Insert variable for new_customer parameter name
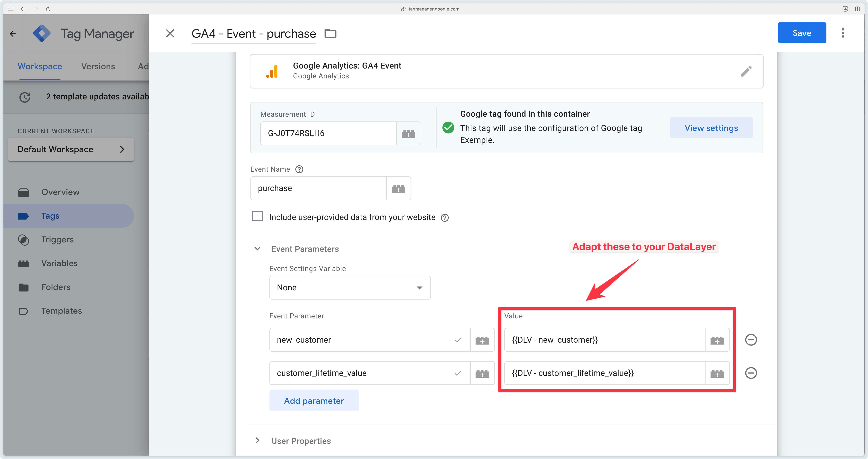The height and width of the screenshot is (459, 868). point(482,340)
